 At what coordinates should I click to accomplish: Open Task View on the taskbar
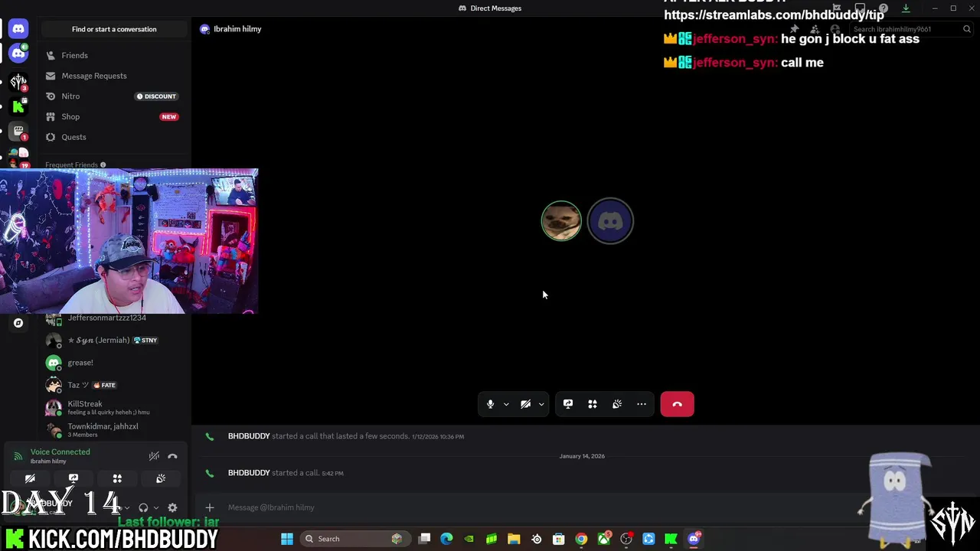(x=425, y=539)
